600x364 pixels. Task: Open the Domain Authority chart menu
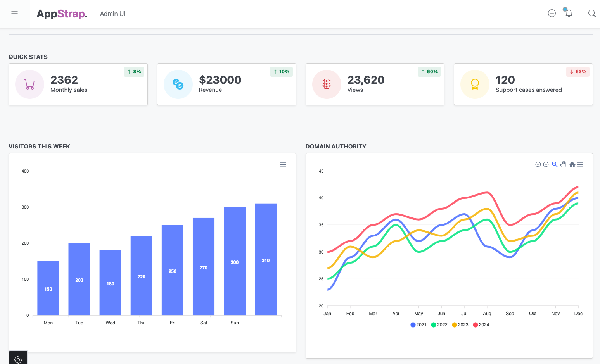(x=580, y=165)
